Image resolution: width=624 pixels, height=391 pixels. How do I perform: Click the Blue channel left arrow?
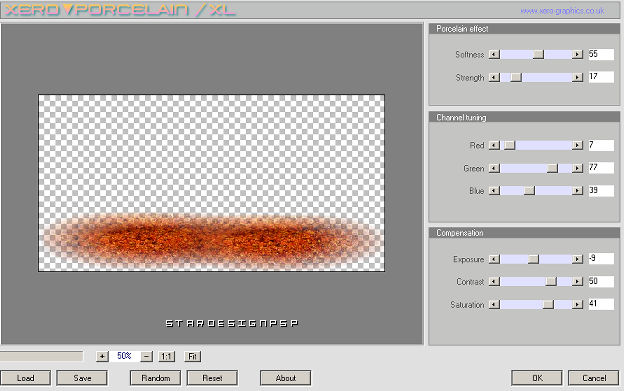pos(494,191)
